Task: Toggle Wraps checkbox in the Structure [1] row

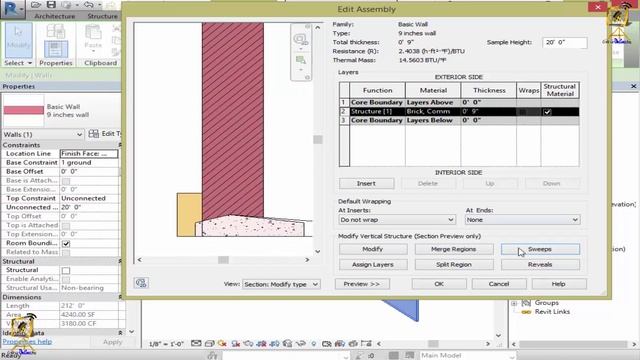Action: pyautogui.click(x=523, y=111)
